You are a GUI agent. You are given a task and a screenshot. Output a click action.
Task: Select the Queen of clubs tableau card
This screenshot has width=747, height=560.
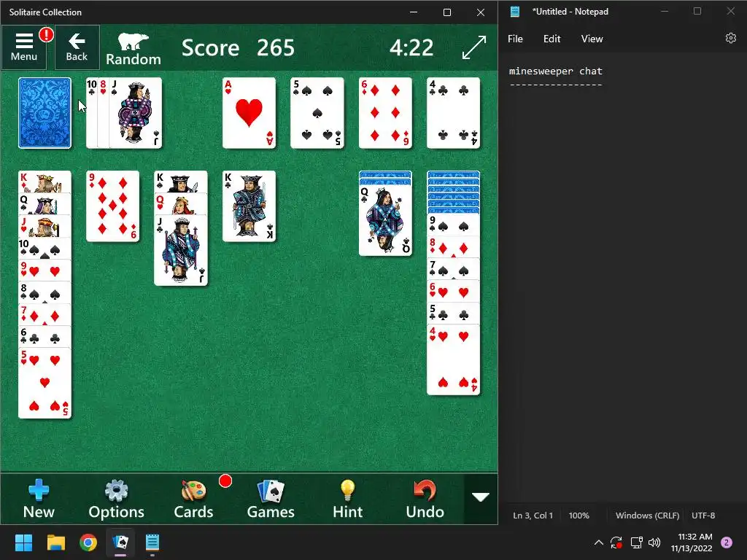[x=385, y=220]
